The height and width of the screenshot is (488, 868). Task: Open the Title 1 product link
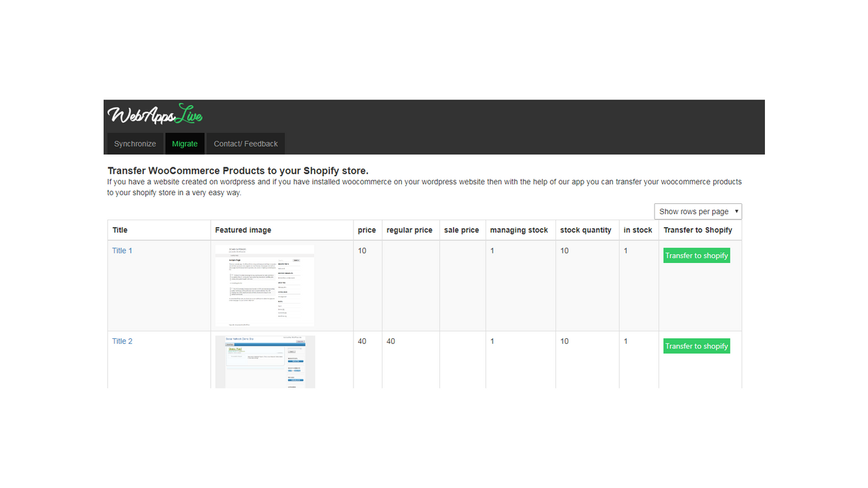[122, 251]
